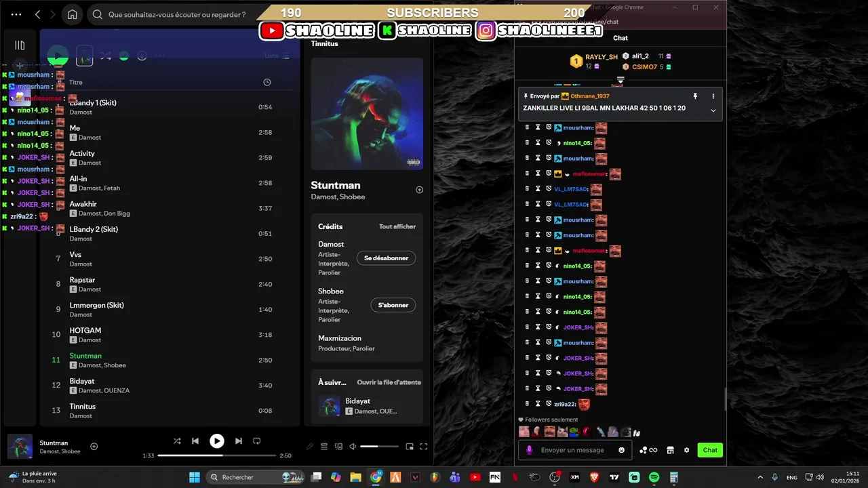Play the track All-in
Image resolution: width=868 pixels, height=488 pixels.
click(x=78, y=179)
